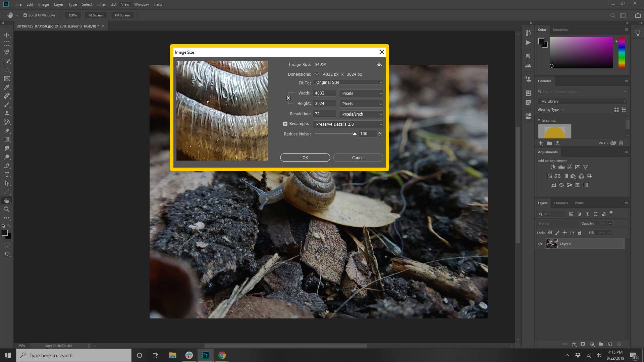Click the Width input field

325,93
